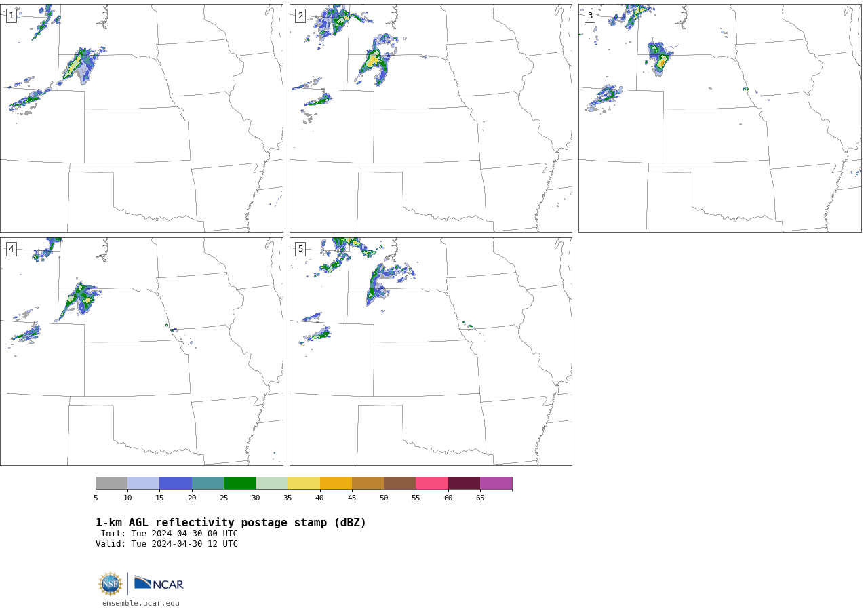
Task: Click the light blue 10-15 dBZ swatch
Action: pos(143,483)
